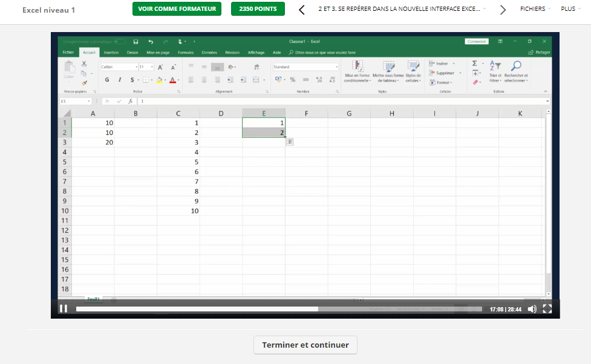Image resolution: width=591 pixels, height=364 pixels.
Task: Click the text orientation icon
Action: click(230, 67)
